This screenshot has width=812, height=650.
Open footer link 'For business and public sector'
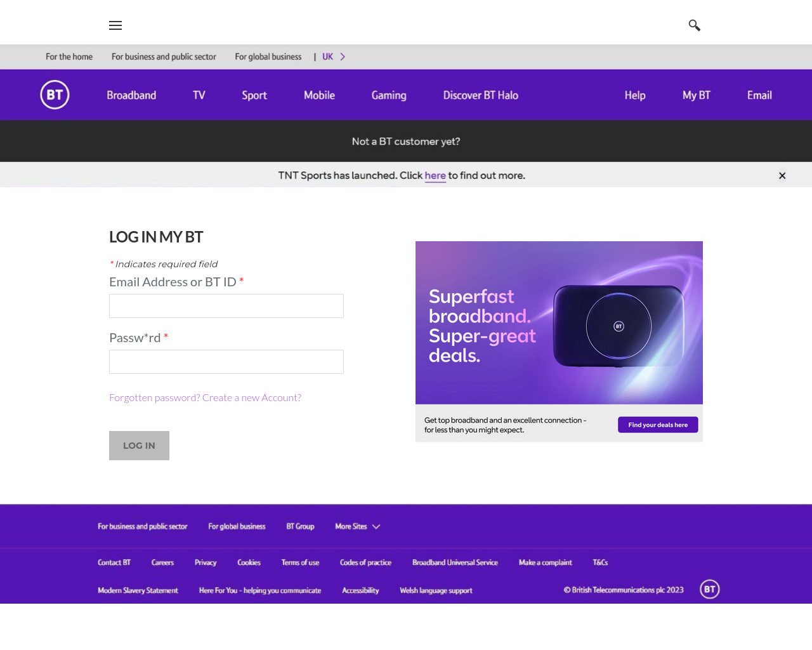(x=143, y=526)
